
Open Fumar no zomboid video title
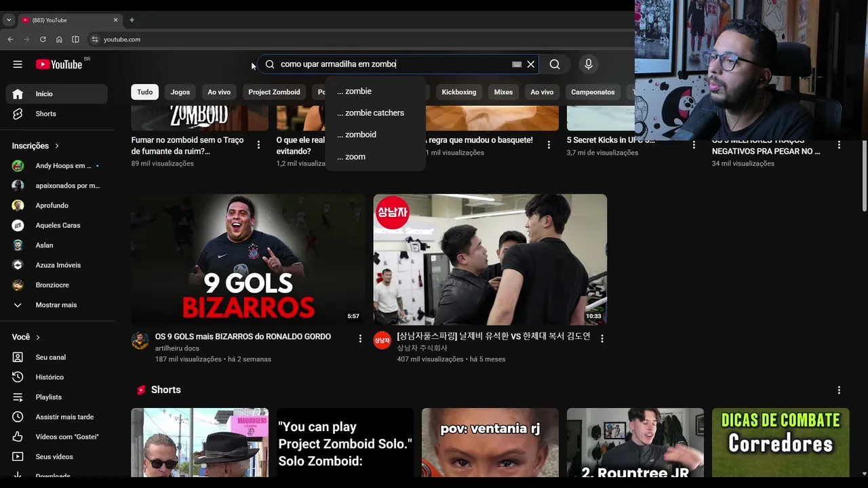187,146
